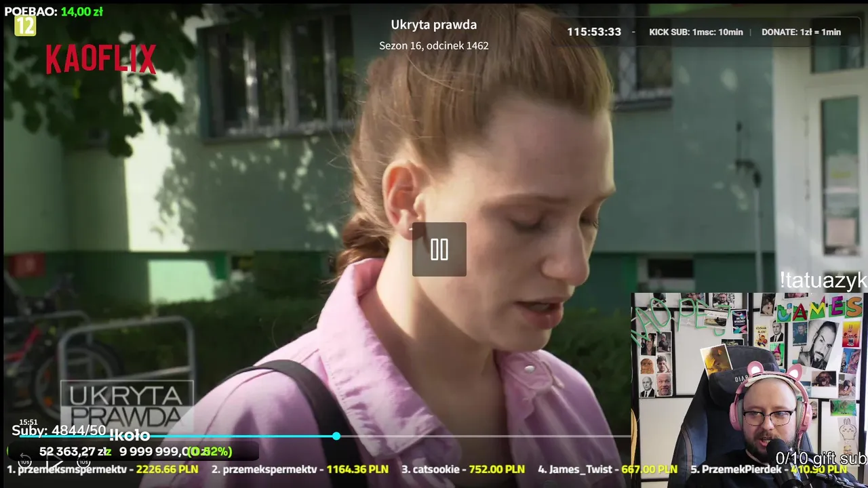
Task: Click the play triangle in player controls
Action: click(x=54, y=462)
